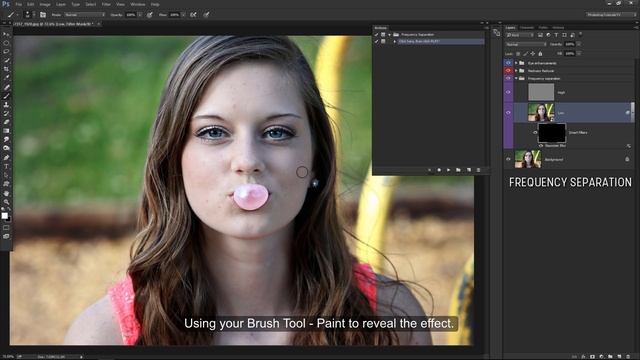Image resolution: width=640 pixels, height=360 pixels.
Task: Open the File menu
Action: coord(19,4)
